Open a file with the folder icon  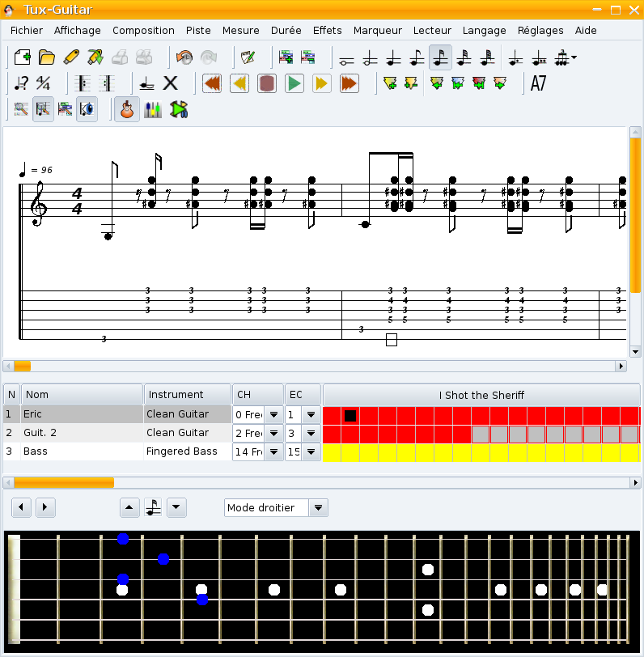coord(47,57)
